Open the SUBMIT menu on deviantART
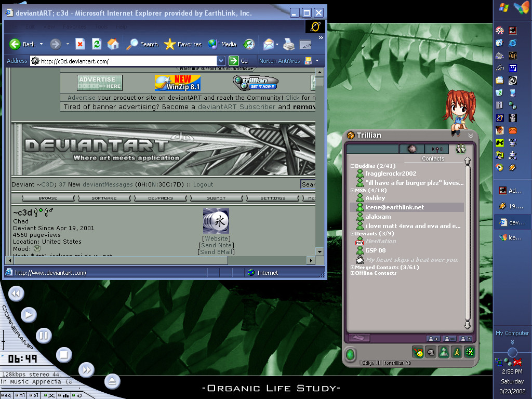The width and height of the screenshot is (532, 399). click(217, 198)
